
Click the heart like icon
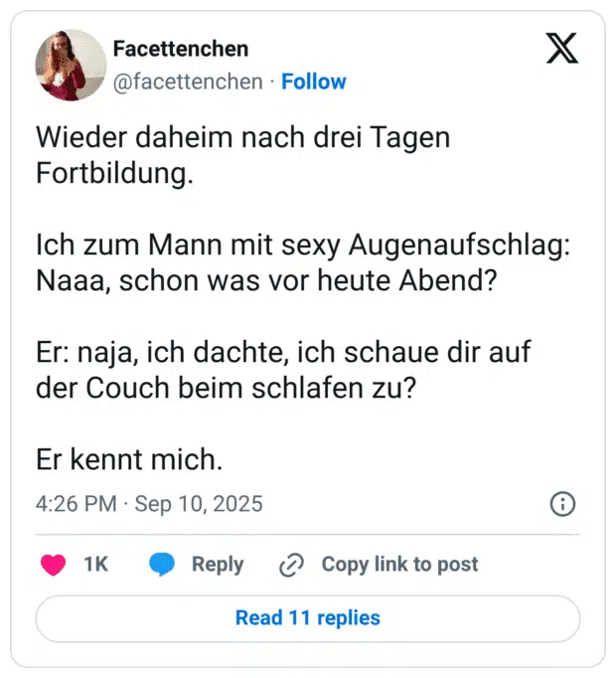point(53,565)
